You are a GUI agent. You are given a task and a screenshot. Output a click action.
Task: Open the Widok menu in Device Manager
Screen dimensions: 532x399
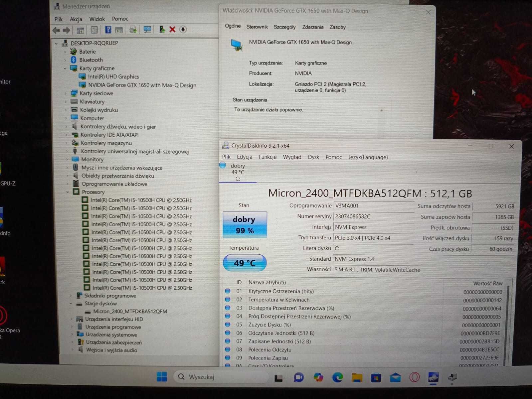[97, 19]
